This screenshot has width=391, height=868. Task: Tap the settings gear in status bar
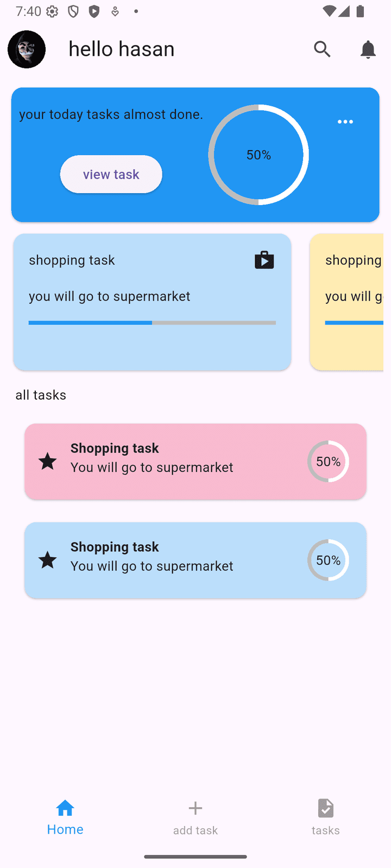tap(52, 11)
